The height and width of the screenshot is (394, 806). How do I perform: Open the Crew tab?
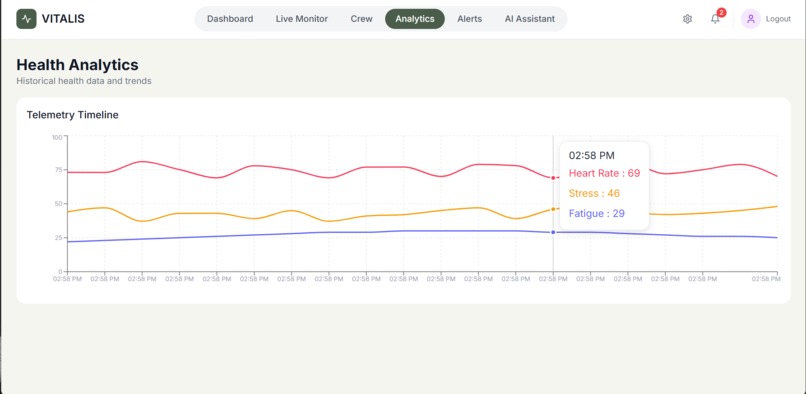click(x=361, y=19)
